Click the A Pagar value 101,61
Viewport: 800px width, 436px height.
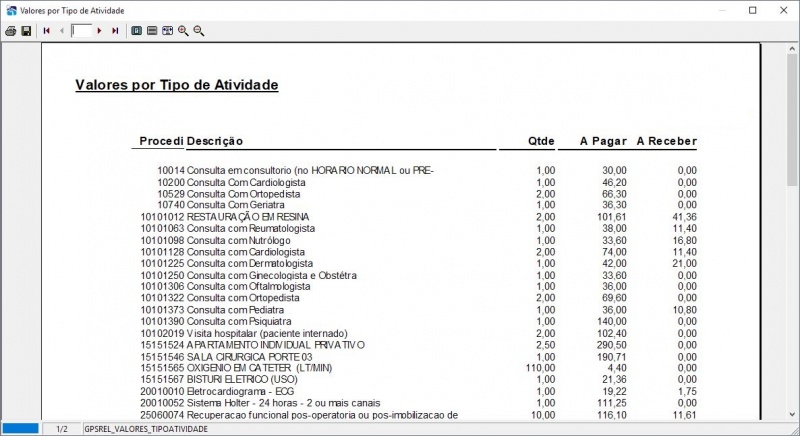612,217
